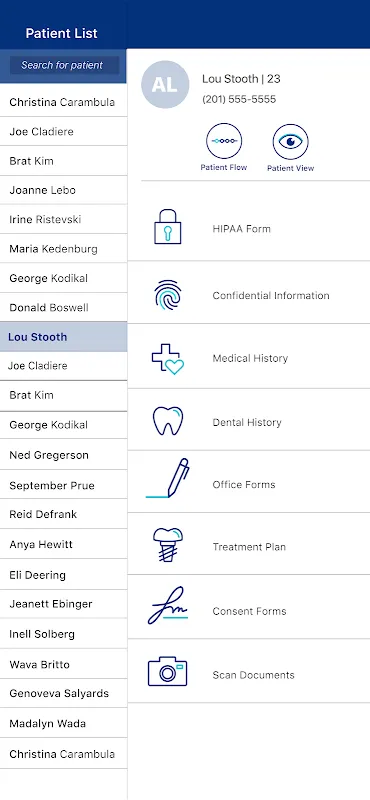The width and height of the screenshot is (370, 800).
Task: Select patient Jeanett Ebinger
Action: 63,604
